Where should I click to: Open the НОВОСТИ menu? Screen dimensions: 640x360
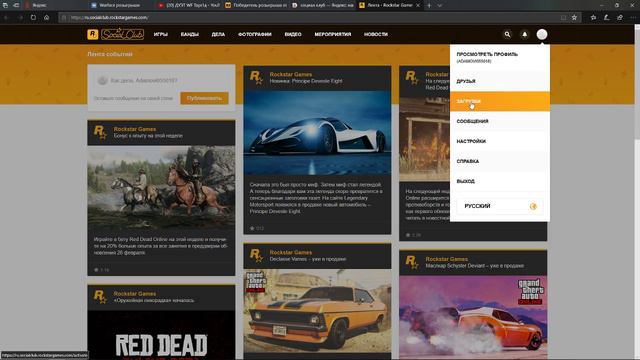coord(376,34)
